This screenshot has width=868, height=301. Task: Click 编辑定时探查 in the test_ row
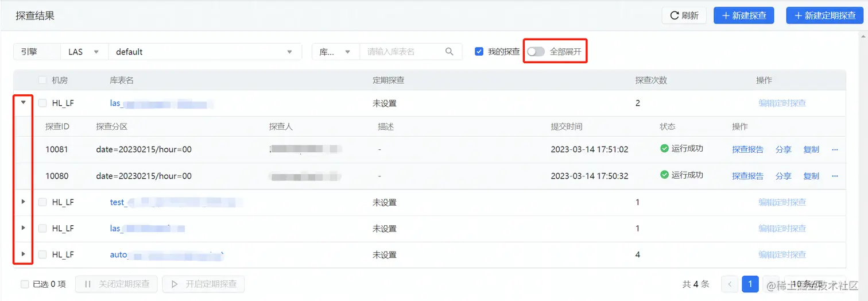782,202
